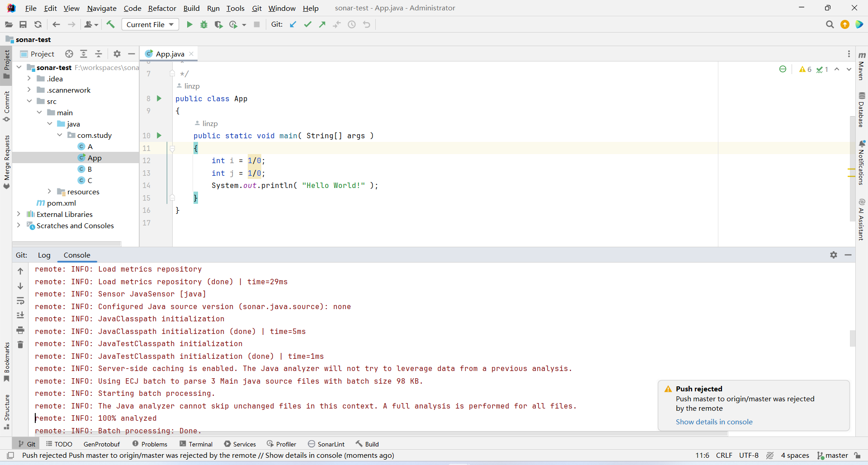Open Current File run configuration dropdown
868x465 pixels.
(150, 24)
